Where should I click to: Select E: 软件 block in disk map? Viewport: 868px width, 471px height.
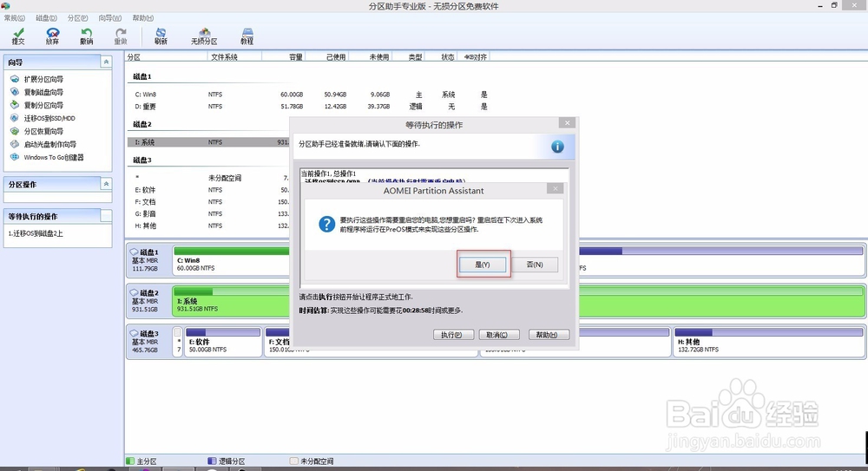click(222, 343)
